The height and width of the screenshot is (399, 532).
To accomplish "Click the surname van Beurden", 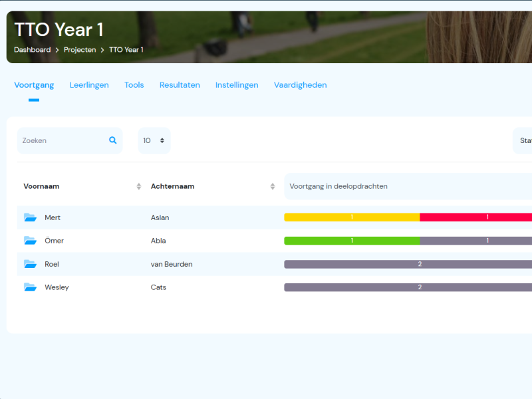I will click(x=172, y=264).
